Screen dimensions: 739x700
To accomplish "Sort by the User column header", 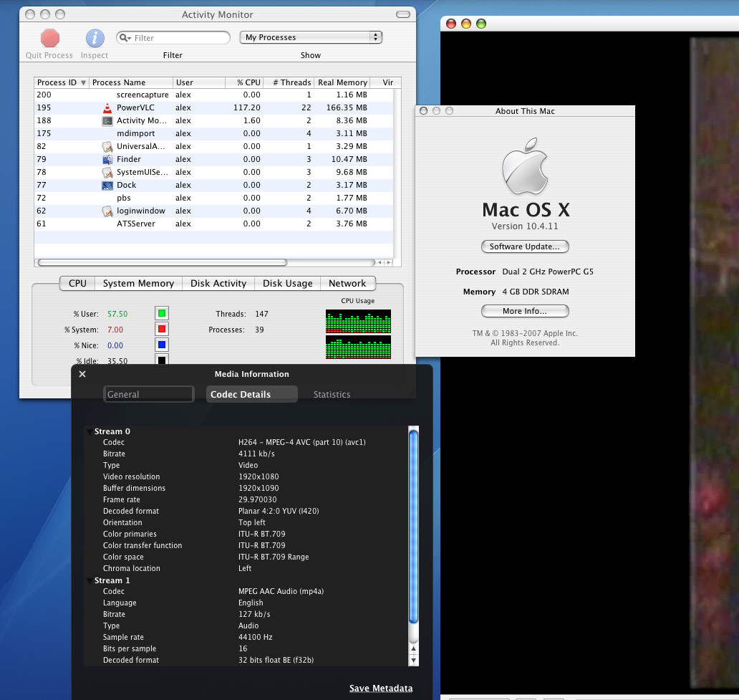I will (x=199, y=82).
